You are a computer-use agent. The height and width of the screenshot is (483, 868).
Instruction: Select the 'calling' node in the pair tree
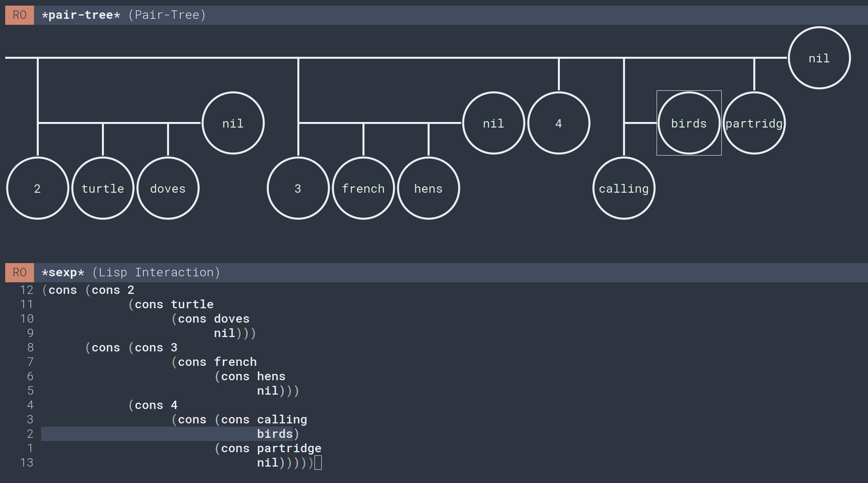624,188
